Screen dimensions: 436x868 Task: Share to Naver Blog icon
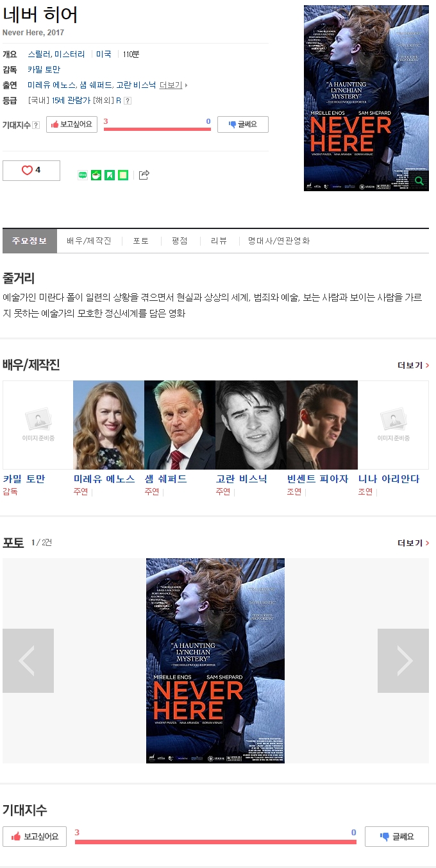[83, 175]
